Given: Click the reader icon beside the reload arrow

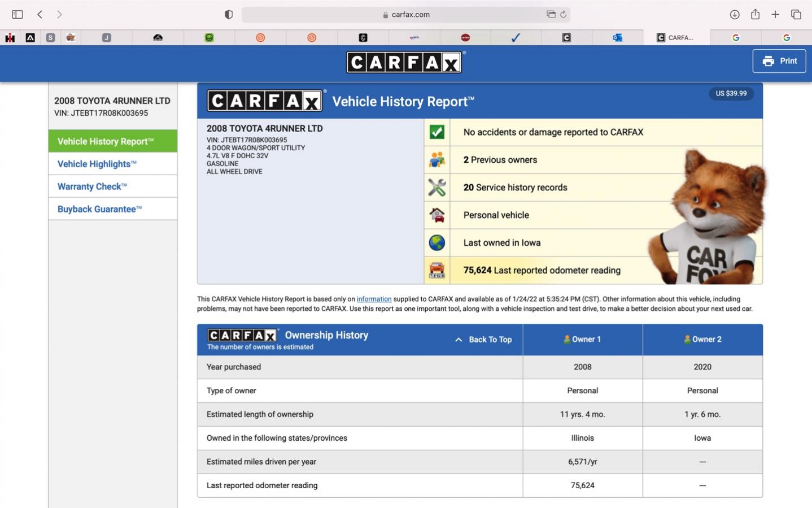Looking at the screenshot, I should point(551,14).
